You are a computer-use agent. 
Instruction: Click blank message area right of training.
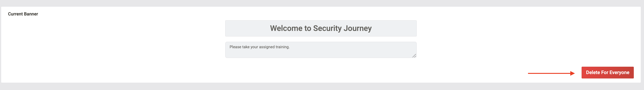point(350,47)
